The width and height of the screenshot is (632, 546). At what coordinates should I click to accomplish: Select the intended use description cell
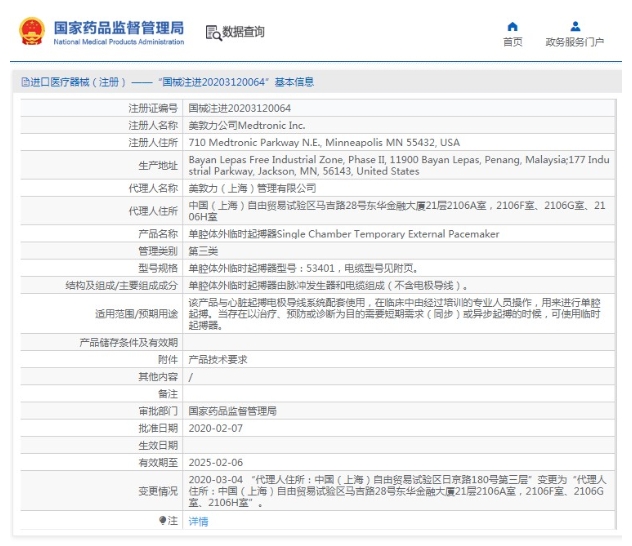399,313
